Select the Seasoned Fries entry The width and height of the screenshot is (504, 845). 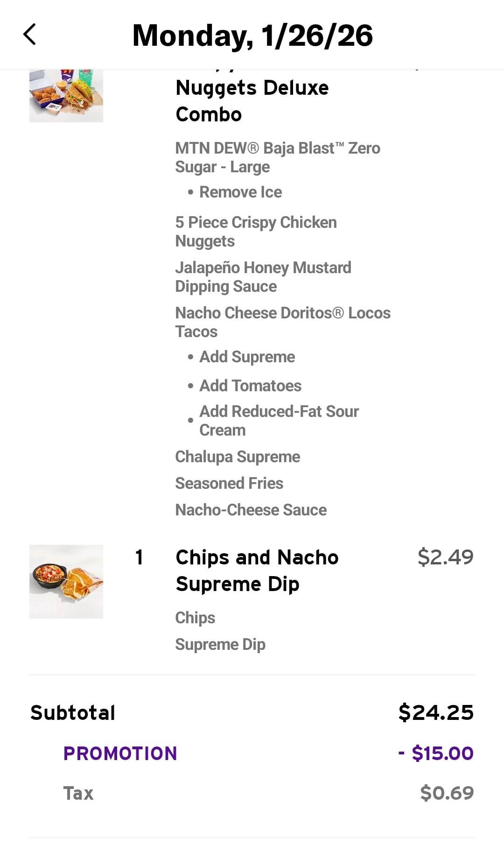229,483
